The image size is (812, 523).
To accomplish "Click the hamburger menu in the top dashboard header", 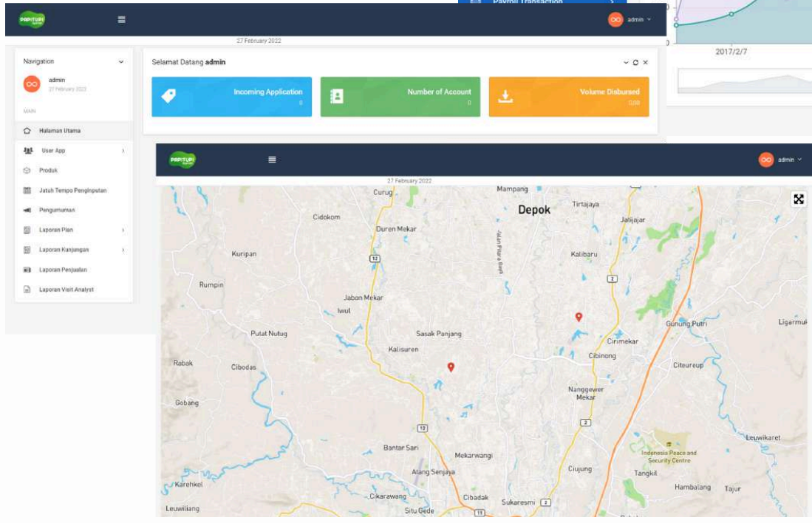I will coord(121,20).
